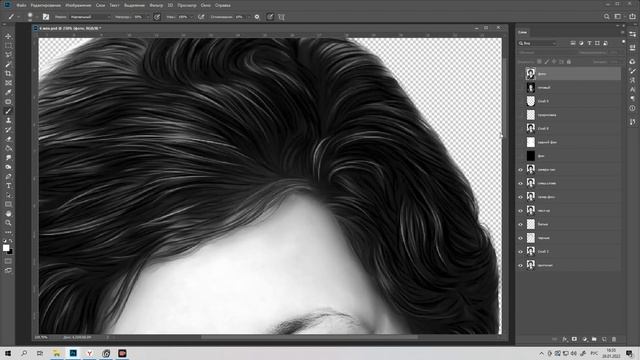The height and width of the screenshot is (360, 640).
Task: Click switch foreground and background colors arrow
Action: click(x=11, y=241)
